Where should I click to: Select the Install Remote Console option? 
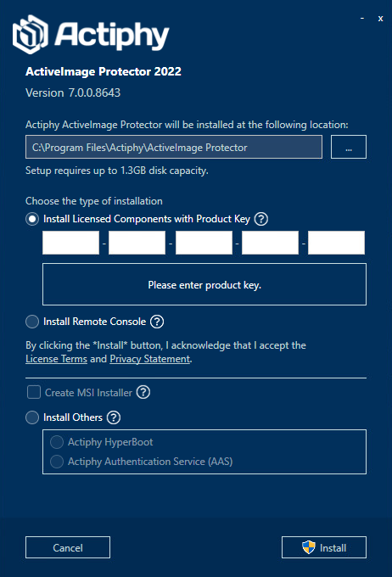tap(32, 322)
